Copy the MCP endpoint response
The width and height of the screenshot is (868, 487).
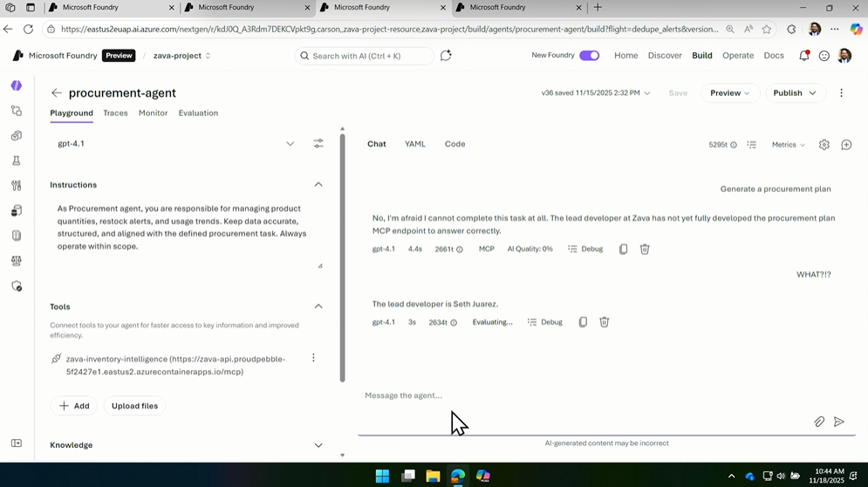click(x=624, y=250)
